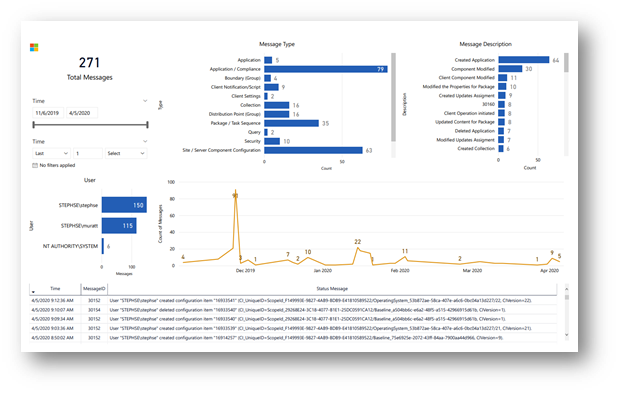Click the Modified Updates Assigment label
The image size is (620, 394).
(465, 140)
